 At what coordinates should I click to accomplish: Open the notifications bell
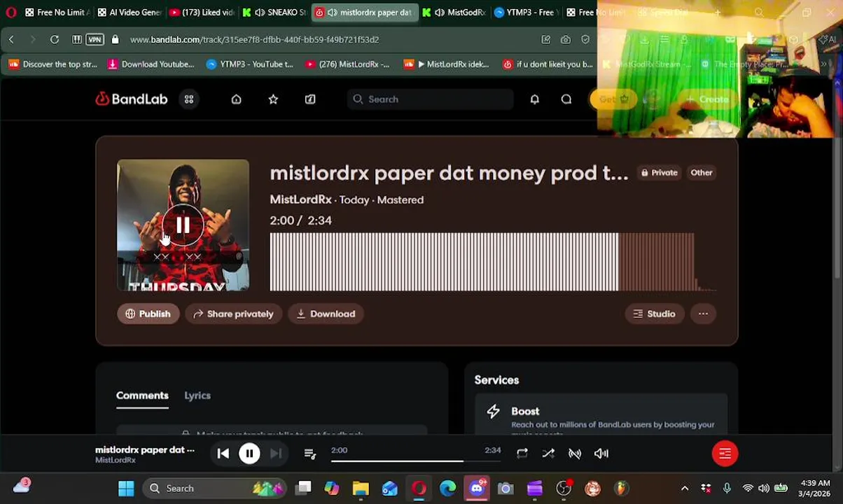534,99
